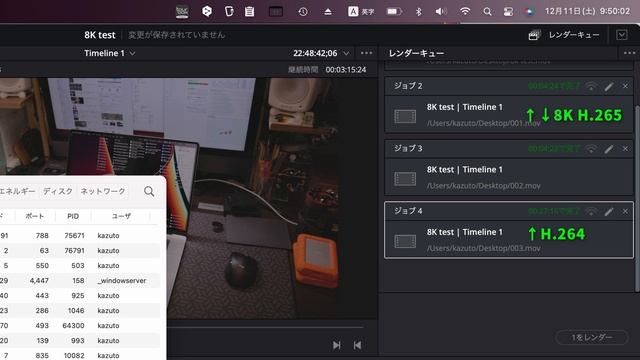Click the duration value 00:03:15:24
Image resolution: width=640 pixels, height=360 pixels.
tap(346, 70)
